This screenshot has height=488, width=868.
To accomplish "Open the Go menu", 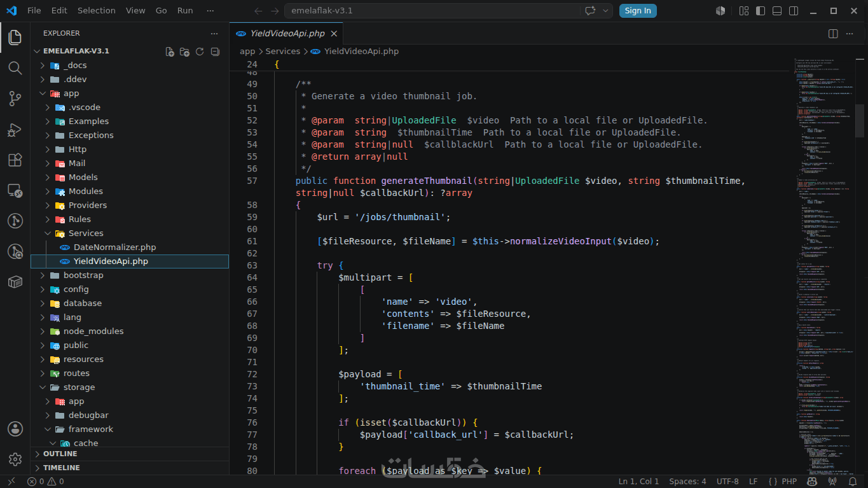I will [162, 11].
